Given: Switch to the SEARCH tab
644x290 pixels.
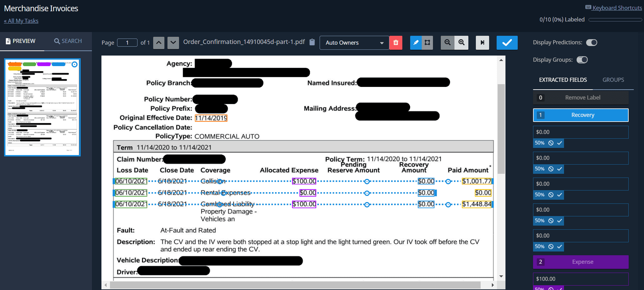Looking at the screenshot, I should coord(68,41).
